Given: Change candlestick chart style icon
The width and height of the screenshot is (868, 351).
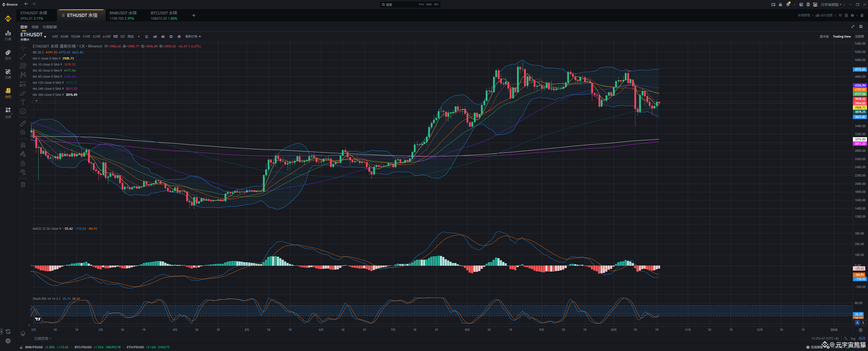Looking at the screenshot, I should click(x=155, y=36).
